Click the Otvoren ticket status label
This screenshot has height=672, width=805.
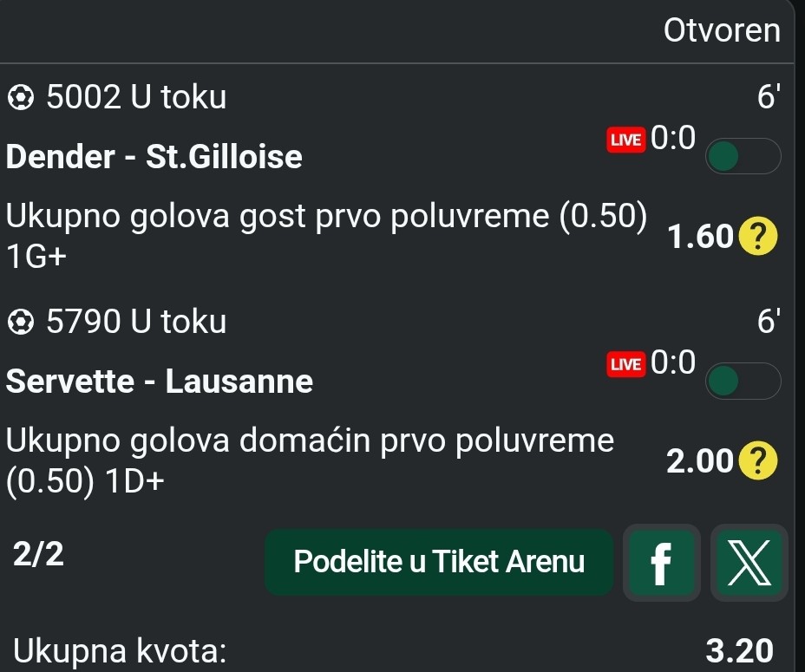pyautogui.click(x=722, y=31)
